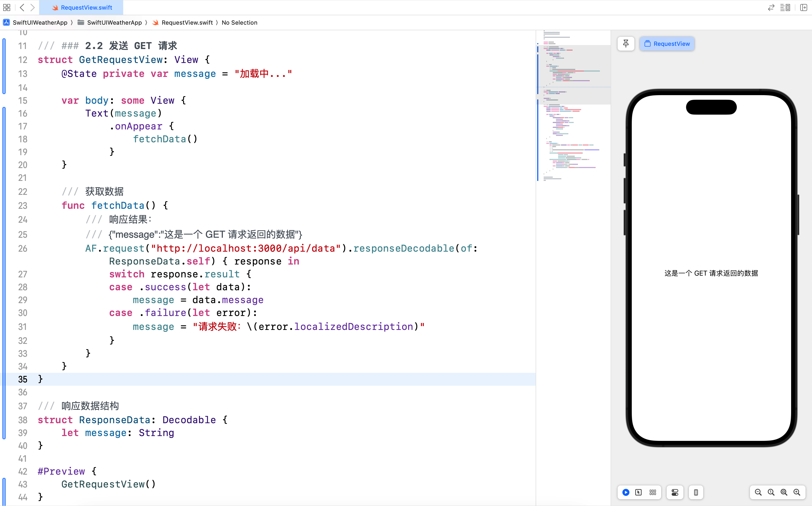Pin the current preview
The image size is (812, 506).
[626, 43]
